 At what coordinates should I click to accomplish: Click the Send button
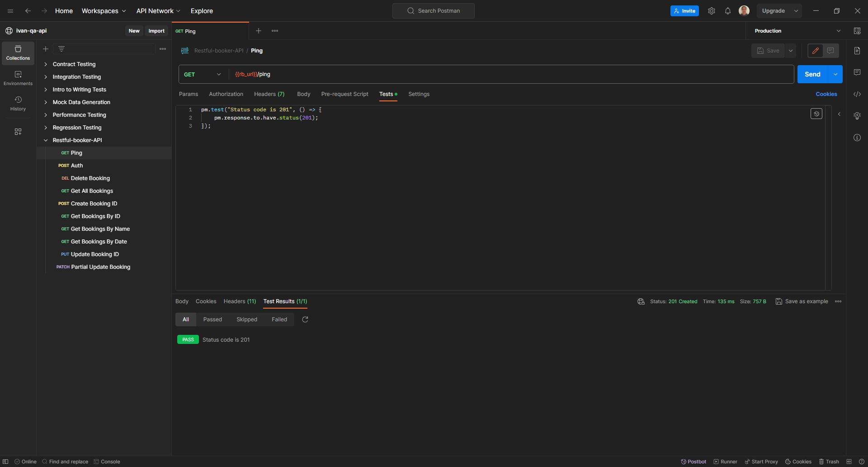point(812,74)
